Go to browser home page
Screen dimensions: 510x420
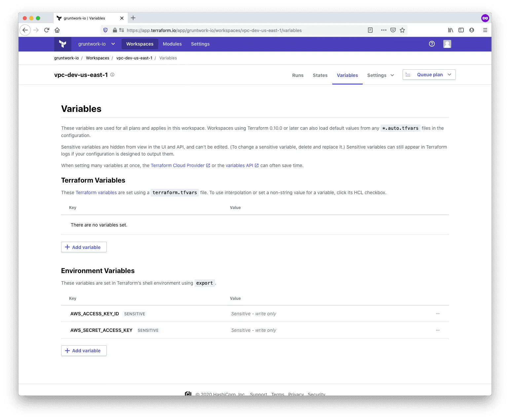(57, 30)
